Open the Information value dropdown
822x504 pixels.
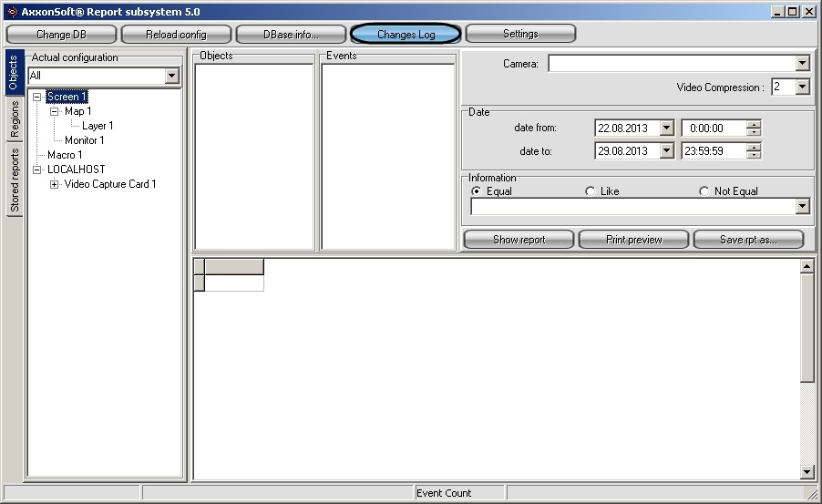(x=802, y=207)
